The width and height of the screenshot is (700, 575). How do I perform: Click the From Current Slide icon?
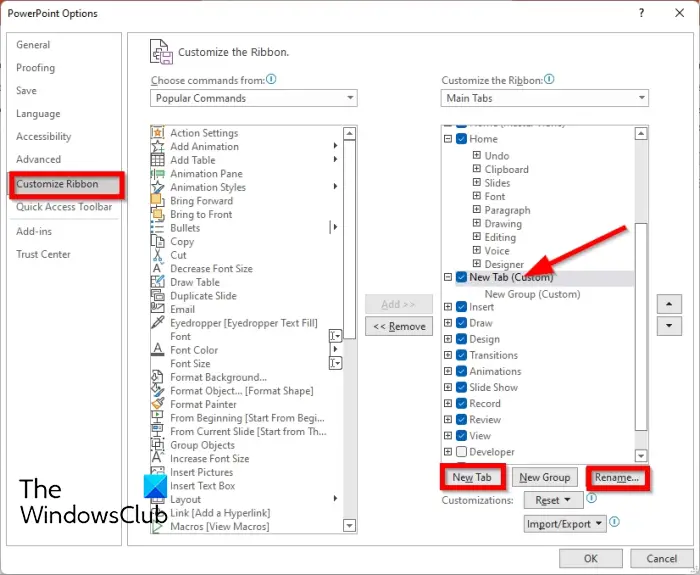(x=157, y=431)
